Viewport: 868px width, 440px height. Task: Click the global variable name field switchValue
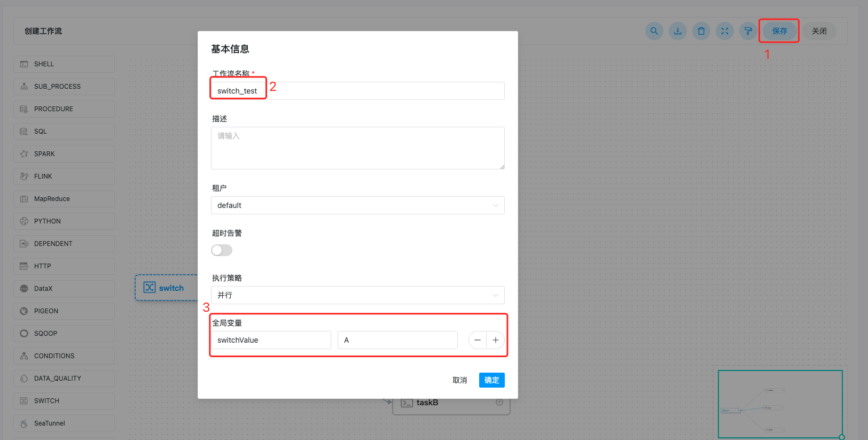[271, 340]
